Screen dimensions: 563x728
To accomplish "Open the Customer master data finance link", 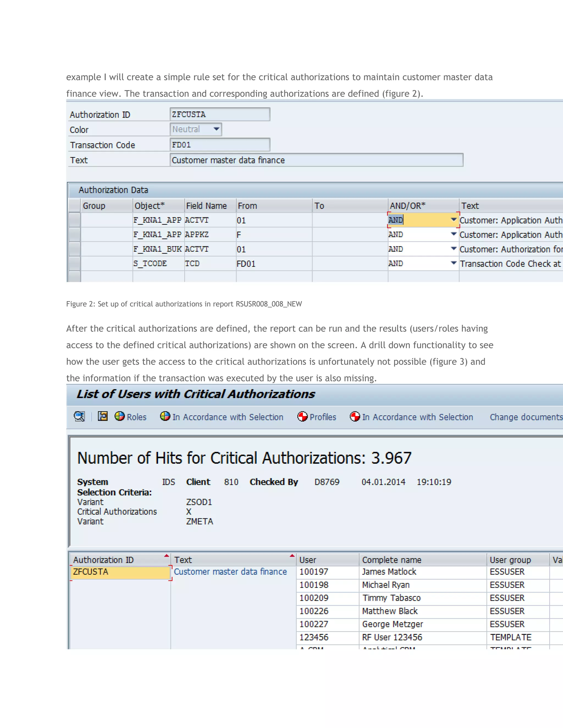I will click(230, 572).
